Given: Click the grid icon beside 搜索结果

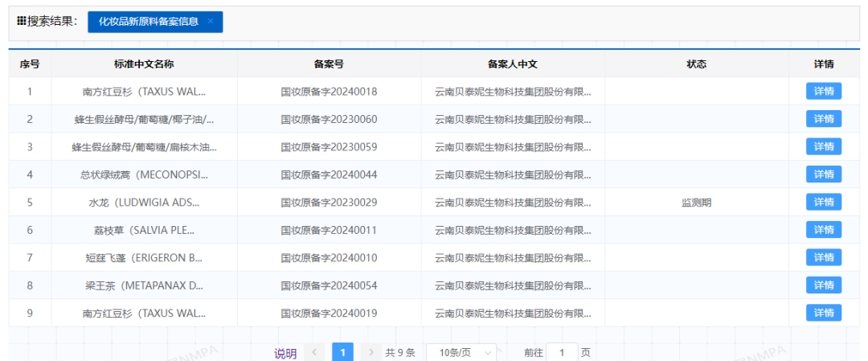Looking at the screenshot, I should [22, 22].
